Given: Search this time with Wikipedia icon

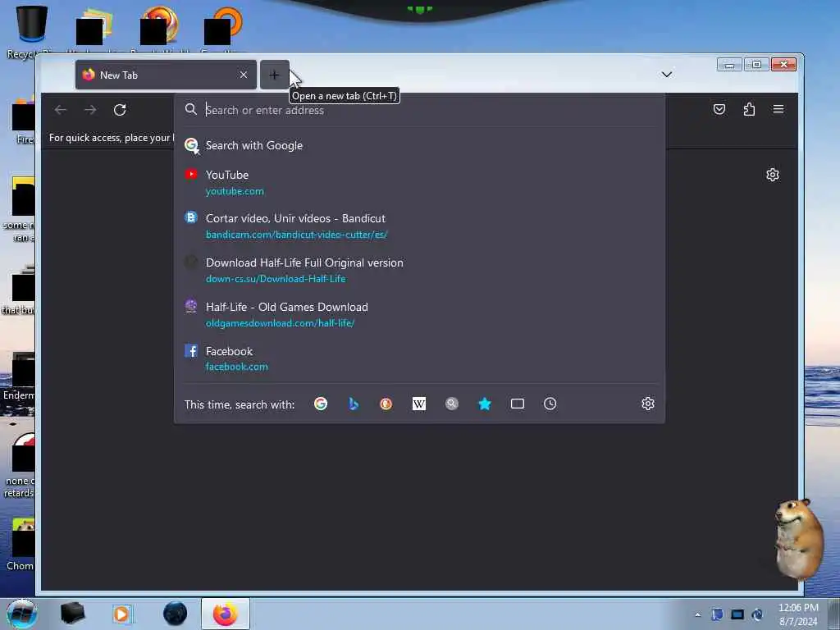Looking at the screenshot, I should [419, 404].
